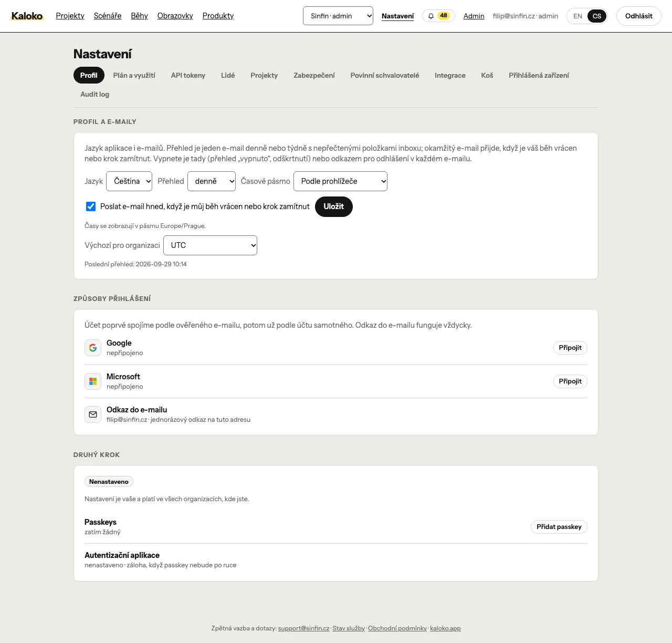Open Produkty in the top navigation
The image size is (672, 643).
(218, 16)
